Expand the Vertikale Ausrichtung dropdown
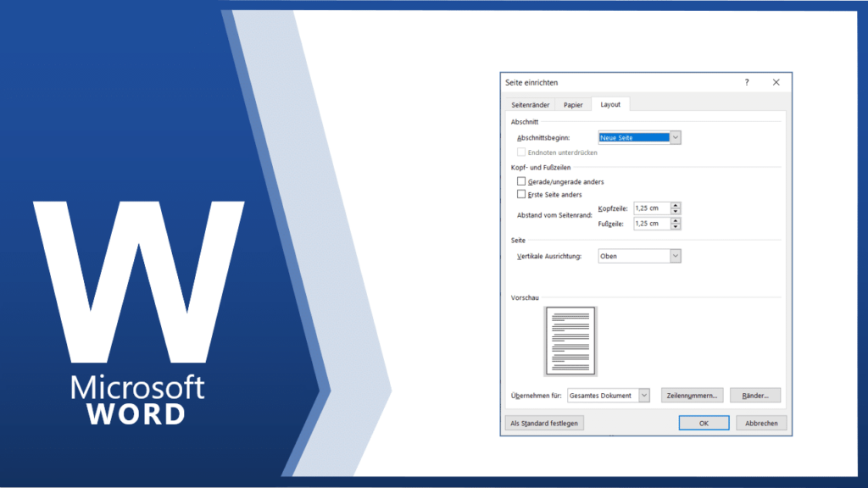 click(x=676, y=256)
